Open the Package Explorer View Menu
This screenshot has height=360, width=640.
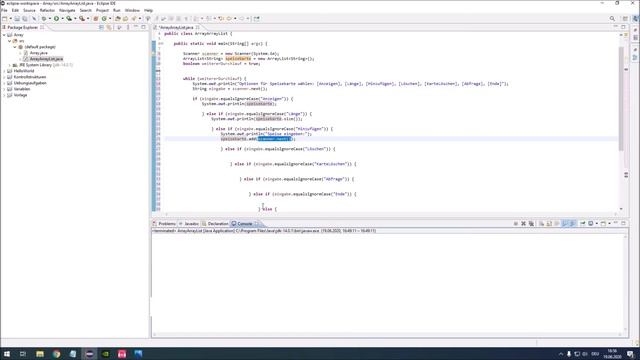pyautogui.click(x=128, y=27)
